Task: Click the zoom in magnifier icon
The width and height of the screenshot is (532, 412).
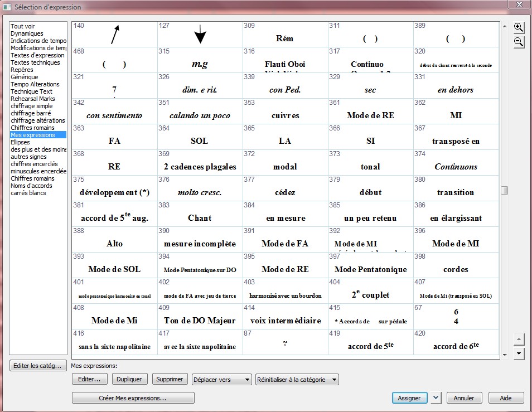Action: (x=519, y=28)
